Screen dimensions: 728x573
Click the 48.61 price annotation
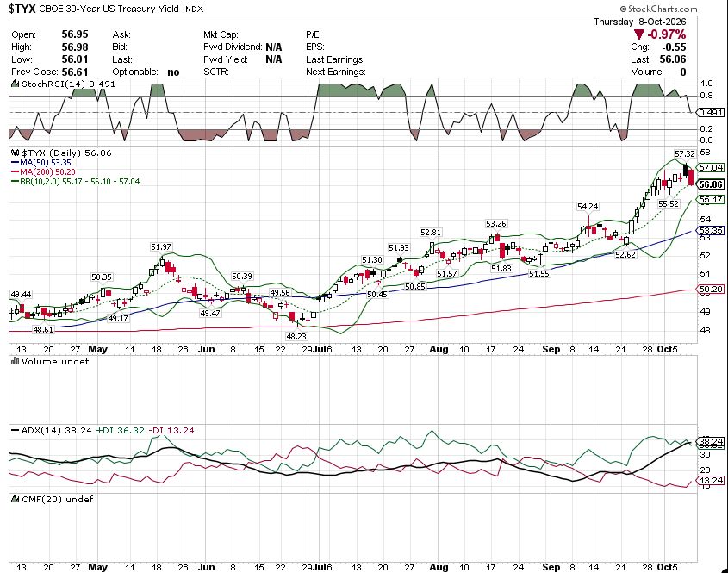click(x=43, y=329)
